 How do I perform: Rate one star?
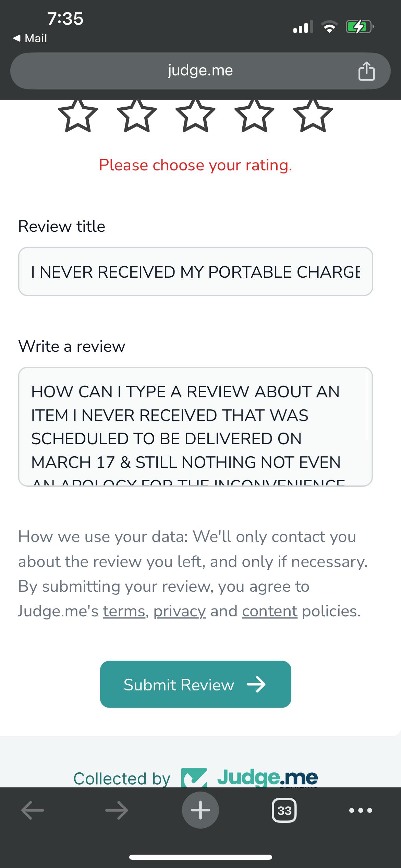(x=78, y=116)
